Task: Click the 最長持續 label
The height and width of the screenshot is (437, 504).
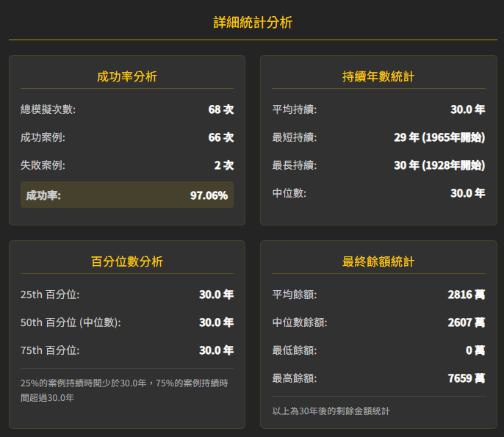Action: (295, 165)
